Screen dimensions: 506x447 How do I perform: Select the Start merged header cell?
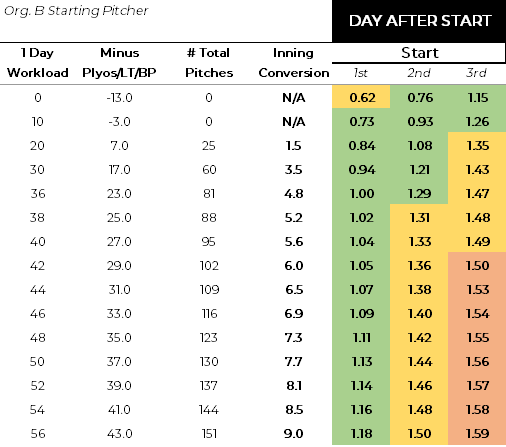419,53
